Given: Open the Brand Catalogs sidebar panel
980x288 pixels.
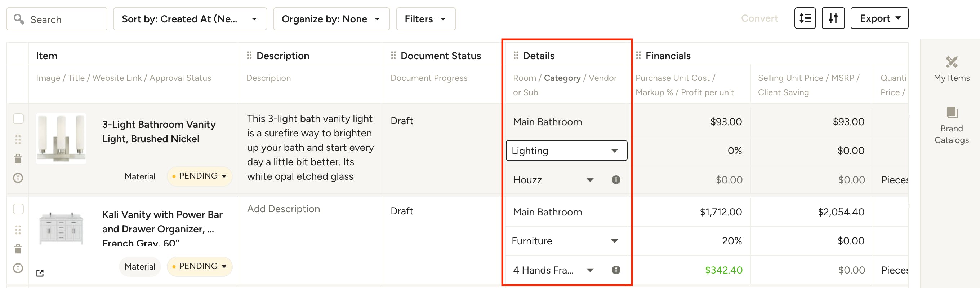Looking at the screenshot, I should point(952,125).
